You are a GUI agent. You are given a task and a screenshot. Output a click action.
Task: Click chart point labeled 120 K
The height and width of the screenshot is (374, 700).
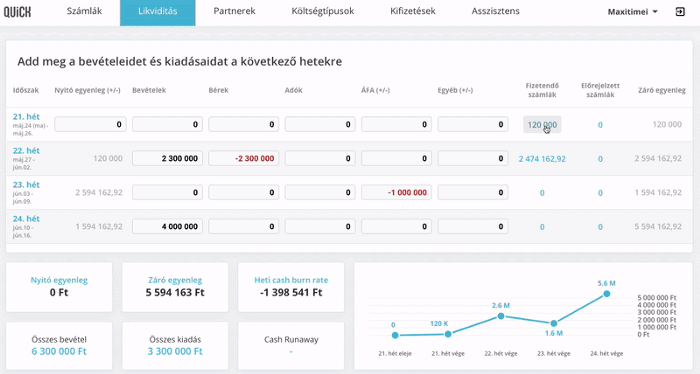pyautogui.click(x=448, y=334)
